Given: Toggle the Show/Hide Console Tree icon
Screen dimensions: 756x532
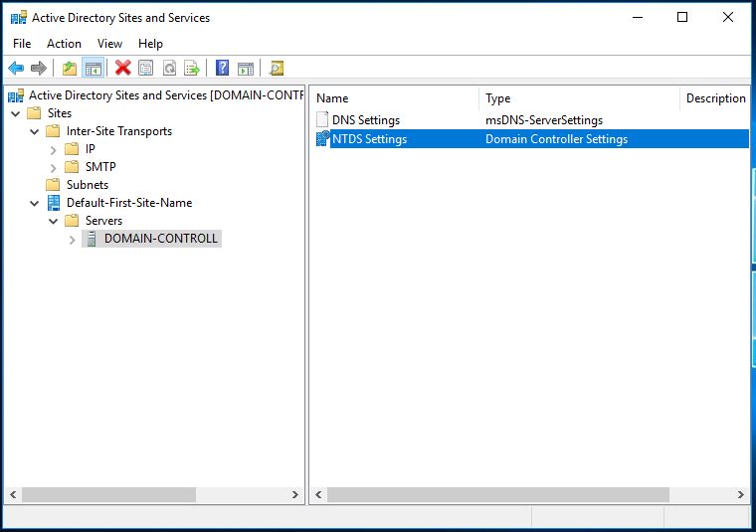Looking at the screenshot, I should [x=93, y=69].
